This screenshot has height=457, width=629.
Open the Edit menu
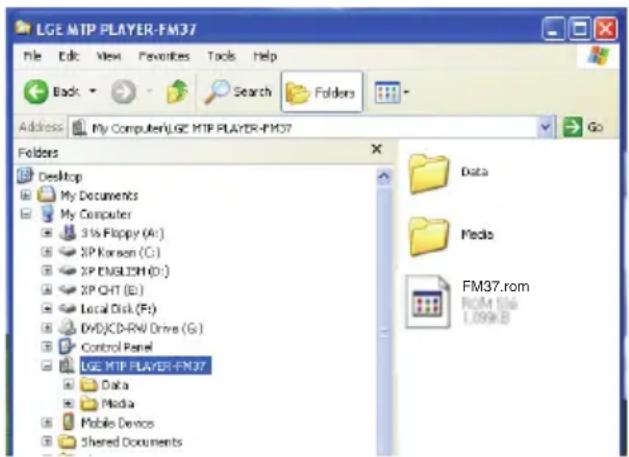click(69, 56)
